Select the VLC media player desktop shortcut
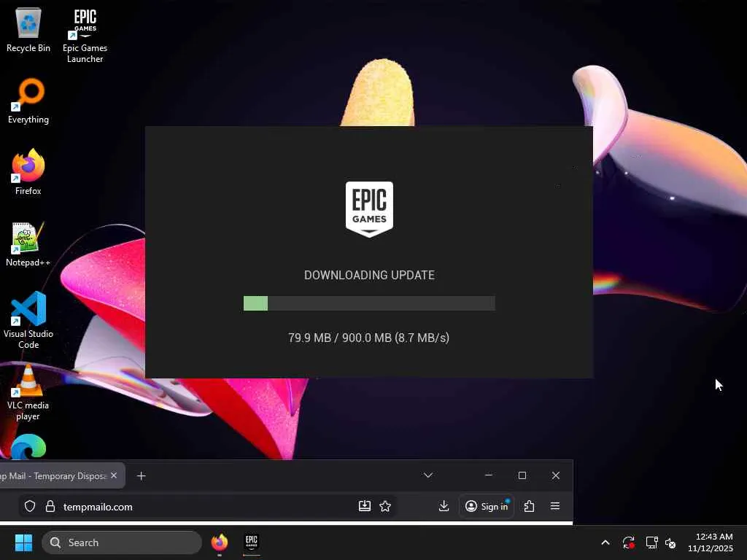This screenshot has height=560, width=747. tap(28, 392)
